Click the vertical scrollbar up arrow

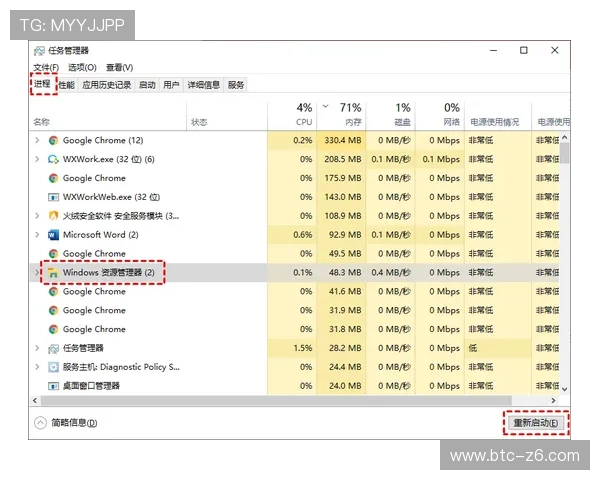click(565, 137)
